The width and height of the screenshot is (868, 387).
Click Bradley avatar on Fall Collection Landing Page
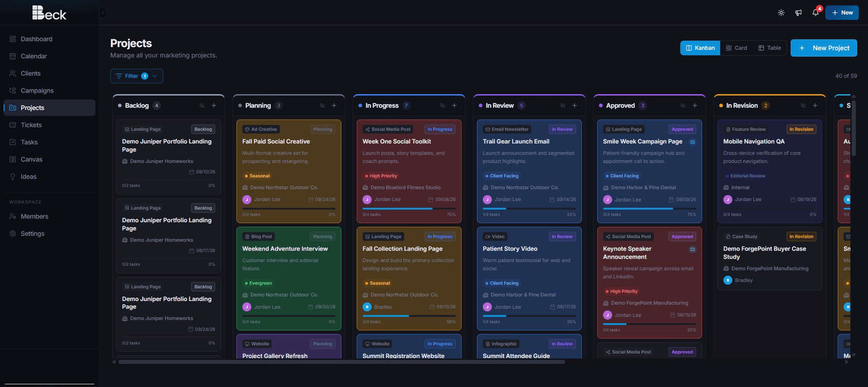pyautogui.click(x=367, y=307)
